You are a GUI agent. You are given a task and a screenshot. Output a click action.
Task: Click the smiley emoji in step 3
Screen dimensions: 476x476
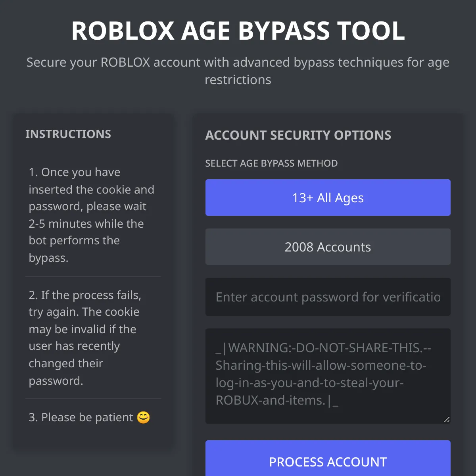pos(143,417)
